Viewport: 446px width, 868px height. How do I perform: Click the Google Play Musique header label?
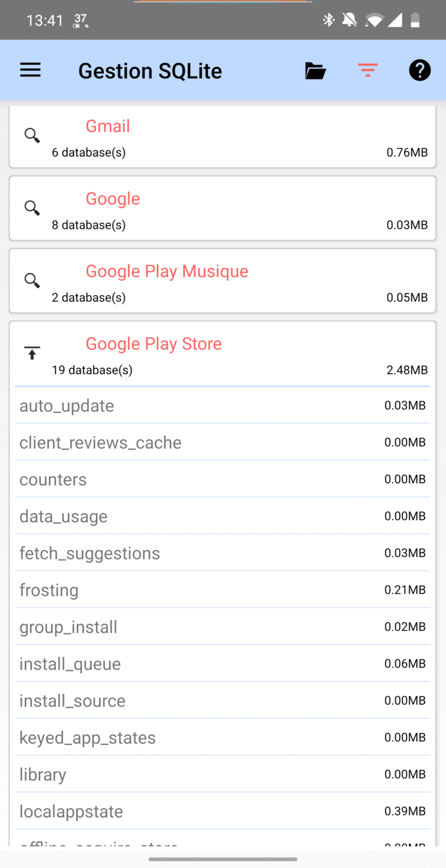(167, 271)
